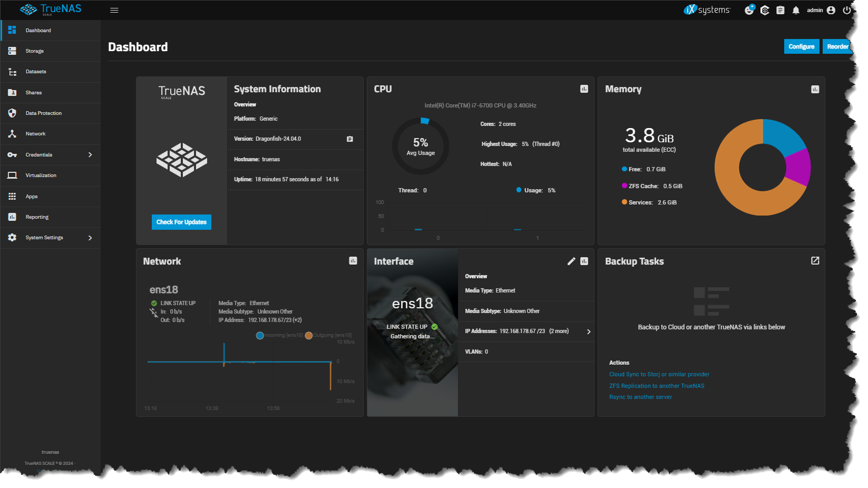Click the System Settings gear icon
Image resolution: width=868 pixels, height=488 pixels.
click(x=12, y=238)
